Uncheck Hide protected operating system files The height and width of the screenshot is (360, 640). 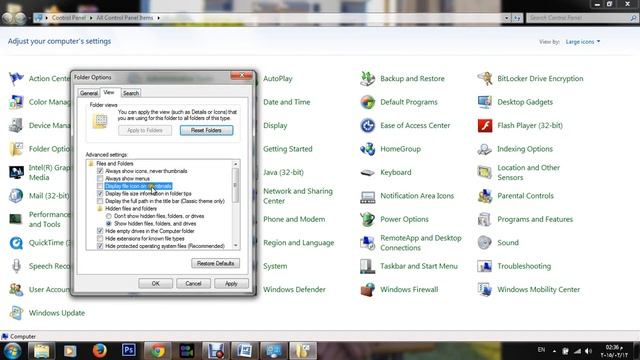100,246
